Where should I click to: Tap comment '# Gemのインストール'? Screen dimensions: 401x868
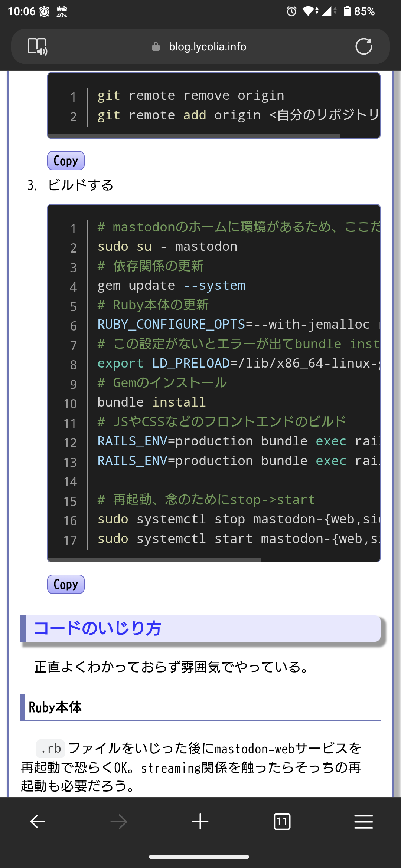coord(162,383)
